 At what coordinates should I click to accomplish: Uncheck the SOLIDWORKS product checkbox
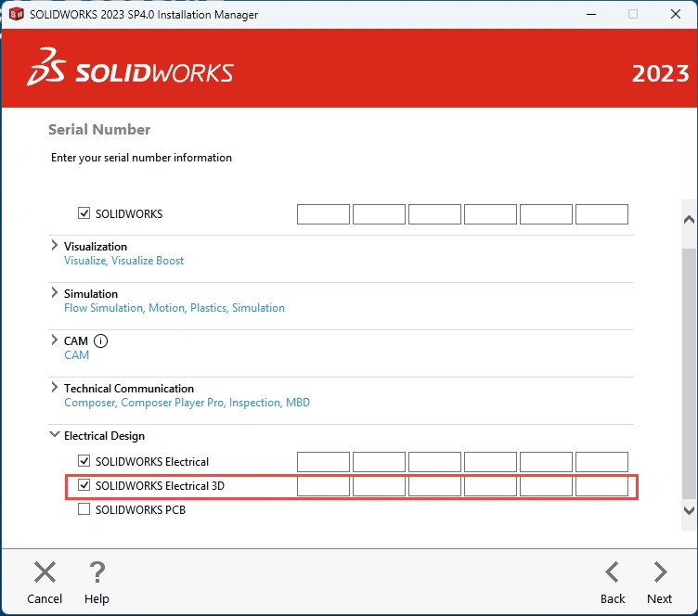pos(84,213)
